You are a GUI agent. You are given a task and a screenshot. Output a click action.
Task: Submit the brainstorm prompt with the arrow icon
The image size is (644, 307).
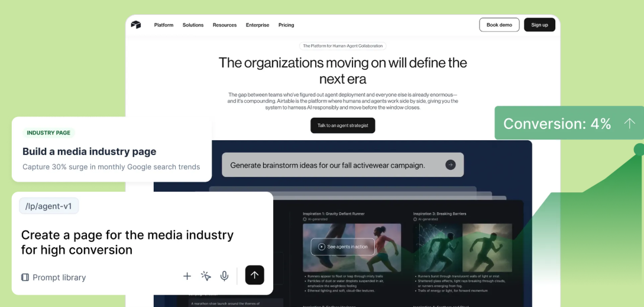click(451, 165)
